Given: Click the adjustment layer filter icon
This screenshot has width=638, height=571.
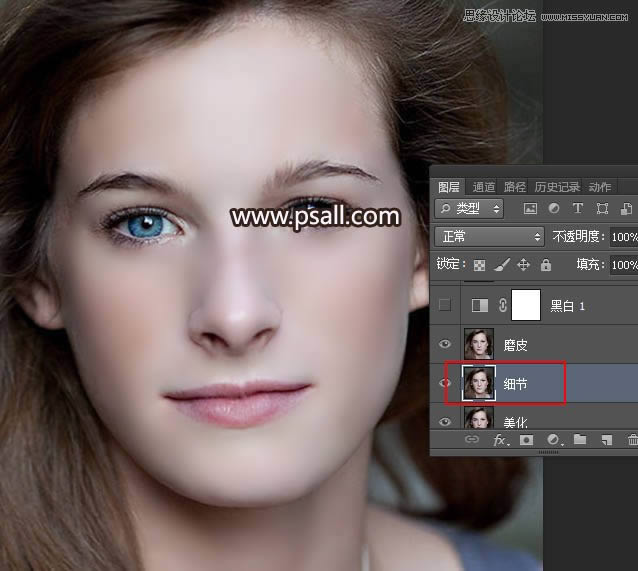Looking at the screenshot, I should point(553,209).
